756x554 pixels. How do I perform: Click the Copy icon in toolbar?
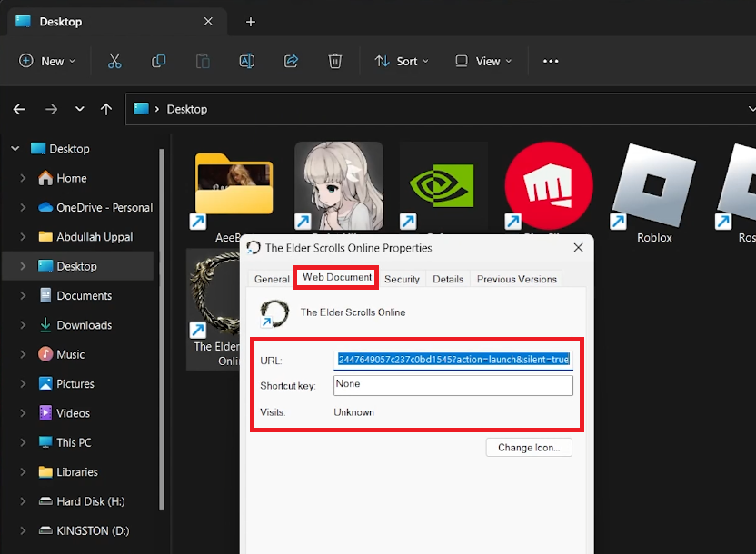click(158, 61)
